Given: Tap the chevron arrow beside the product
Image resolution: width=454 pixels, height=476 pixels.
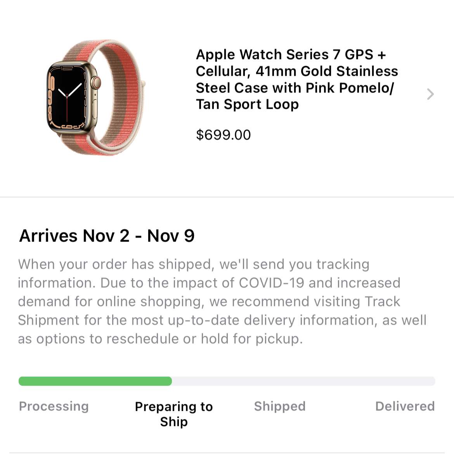Looking at the screenshot, I should click(x=430, y=94).
